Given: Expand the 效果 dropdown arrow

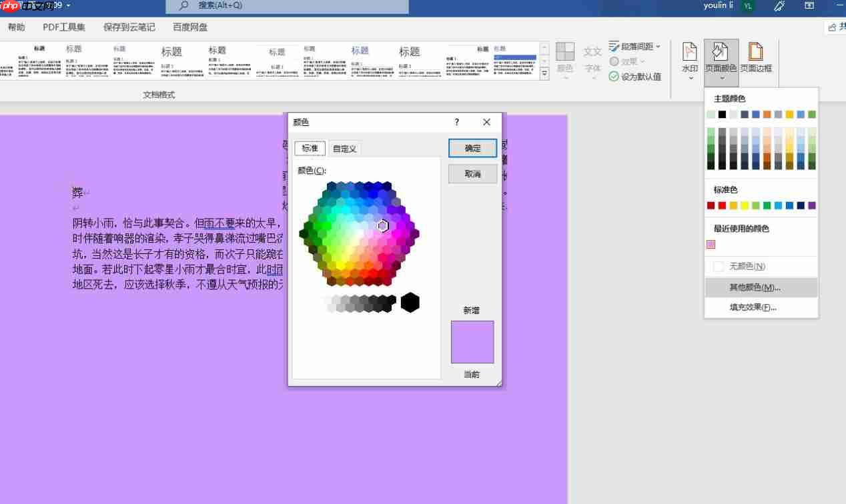Looking at the screenshot, I should pyautogui.click(x=643, y=61).
